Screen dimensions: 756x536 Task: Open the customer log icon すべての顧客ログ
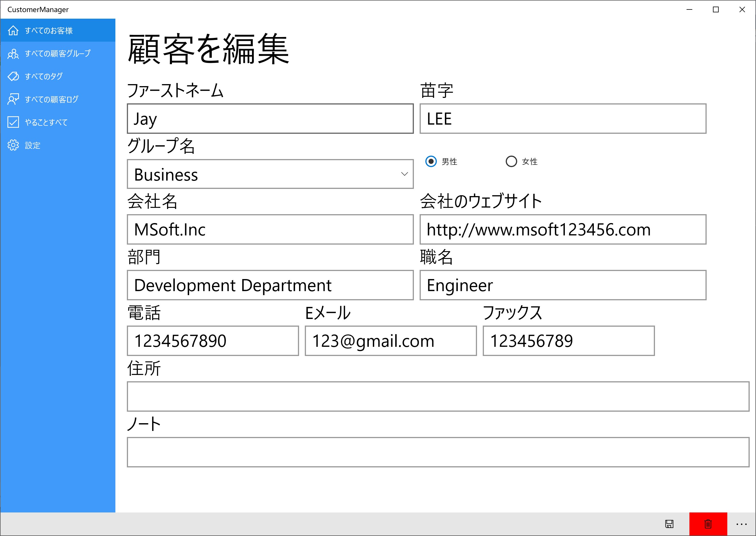13,99
